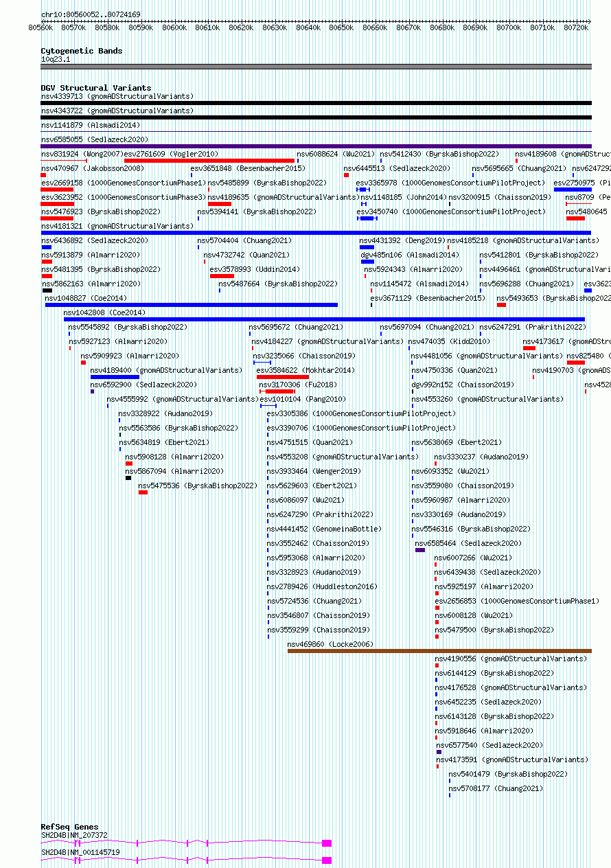Click the grey 10q23.1 cytogenetic band bar
Image resolution: width=611 pixels, height=868 pixels.
pos(316,67)
